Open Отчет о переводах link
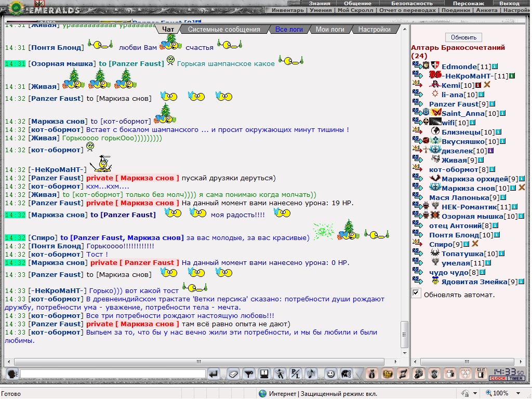The width and height of the screenshot is (532, 399). pos(407,10)
